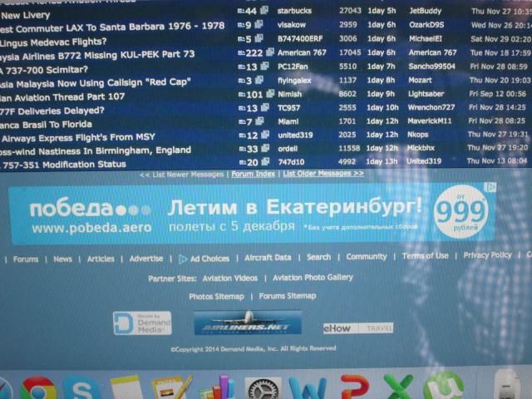The height and width of the screenshot is (399, 532).
Task: Open the Advertise footer link
Action: 146,259
